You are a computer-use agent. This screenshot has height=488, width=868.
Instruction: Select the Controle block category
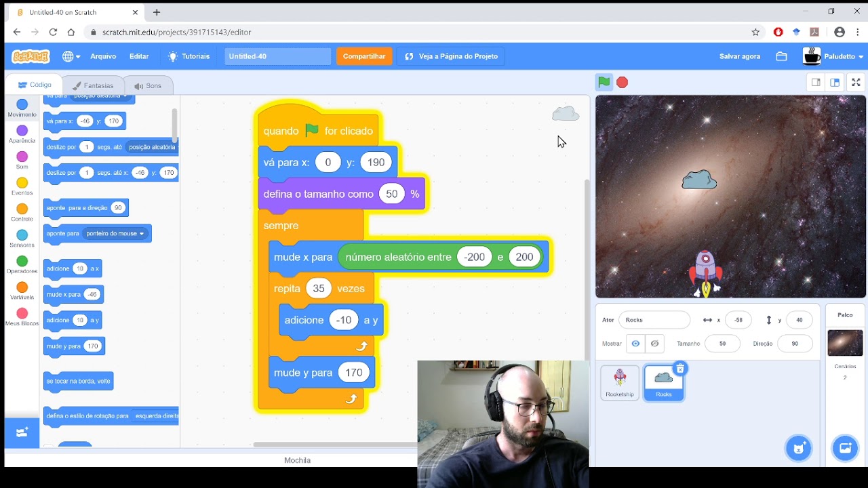[x=22, y=212]
